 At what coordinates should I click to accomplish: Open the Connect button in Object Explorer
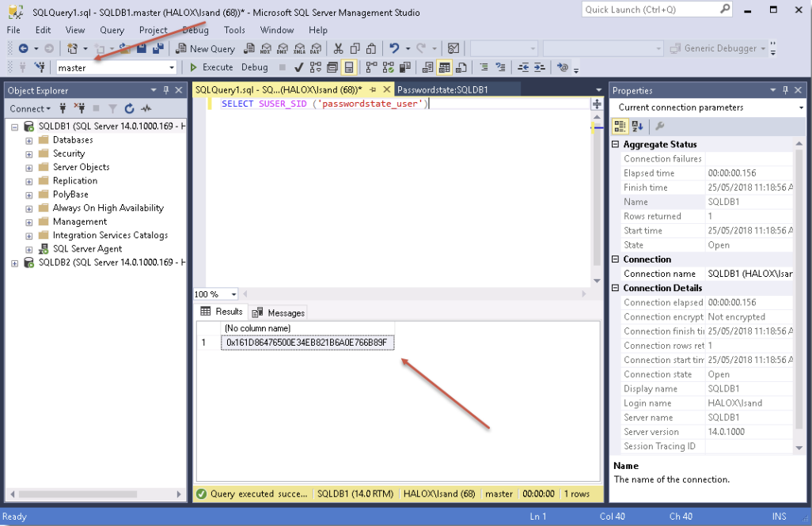(30, 108)
